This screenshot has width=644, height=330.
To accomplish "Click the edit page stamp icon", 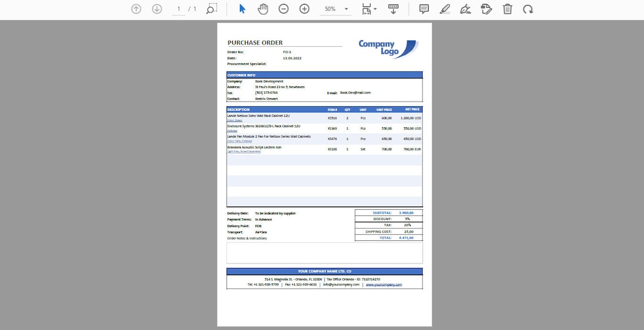I will point(486,9).
